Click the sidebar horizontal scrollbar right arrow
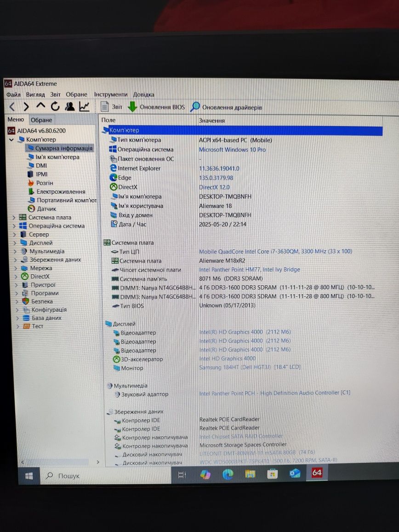399x532 pixels. 98,462
